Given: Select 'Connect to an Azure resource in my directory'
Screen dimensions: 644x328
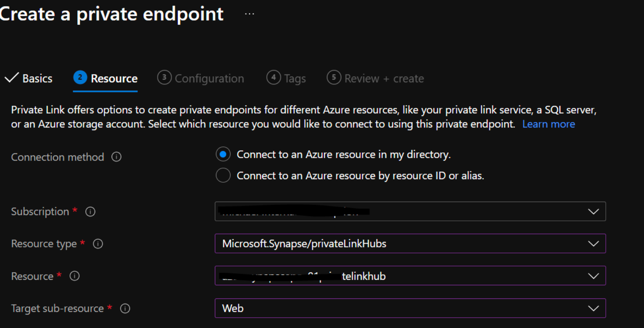Looking at the screenshot, I should [223, 155].
